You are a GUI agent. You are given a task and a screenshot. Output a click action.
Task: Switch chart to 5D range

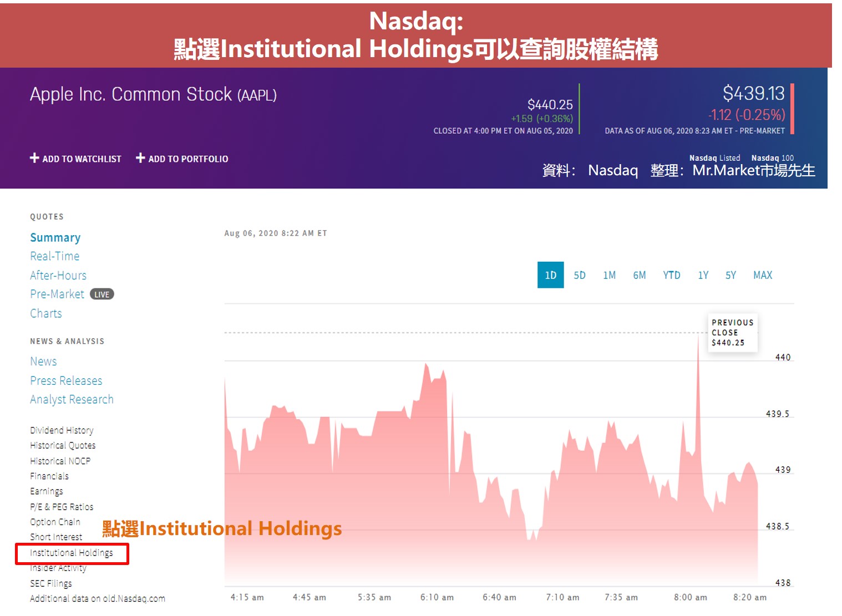tap(580, 275)
